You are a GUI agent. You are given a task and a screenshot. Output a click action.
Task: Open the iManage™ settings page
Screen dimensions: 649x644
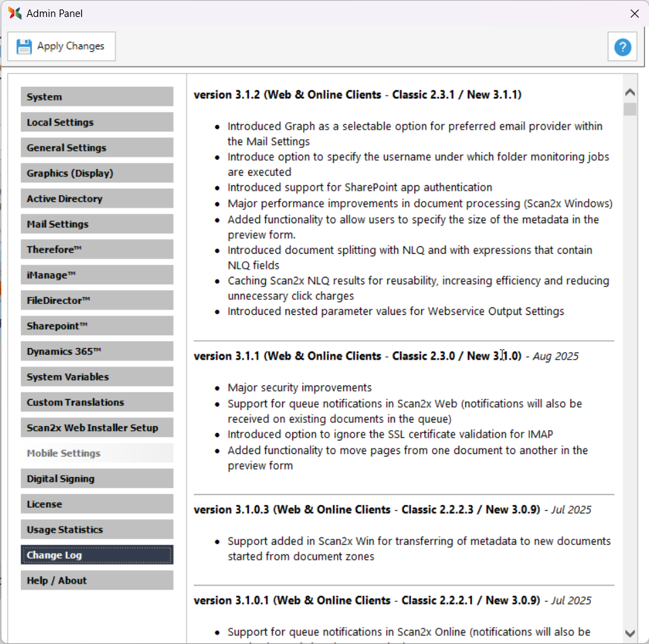[97, 275]
